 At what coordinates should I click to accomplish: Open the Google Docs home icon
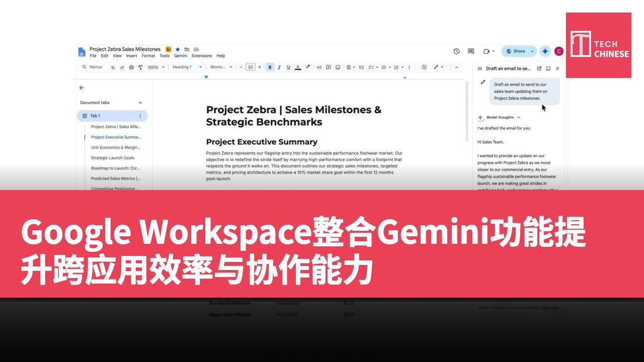82,52
